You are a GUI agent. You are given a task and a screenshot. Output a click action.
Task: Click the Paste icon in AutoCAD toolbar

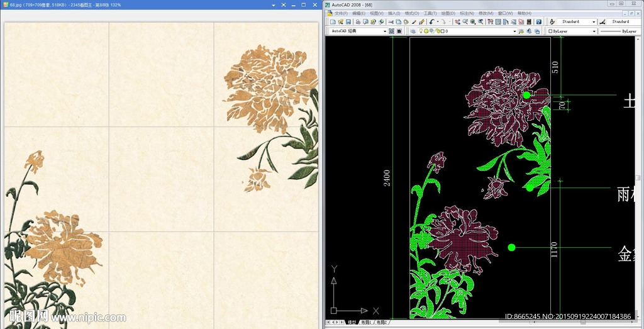click(x=406, y=22)
